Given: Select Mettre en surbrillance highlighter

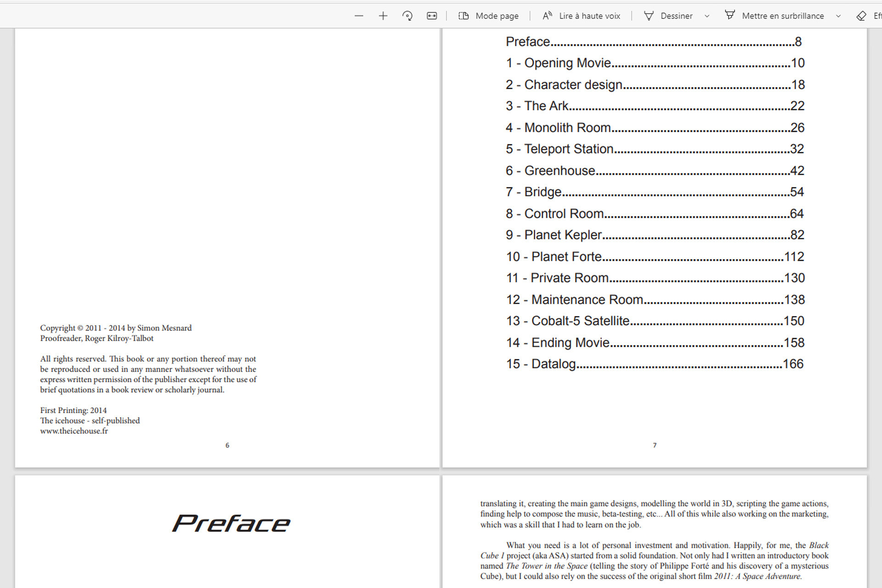Looking at the screenshot, I should [775, 16].
